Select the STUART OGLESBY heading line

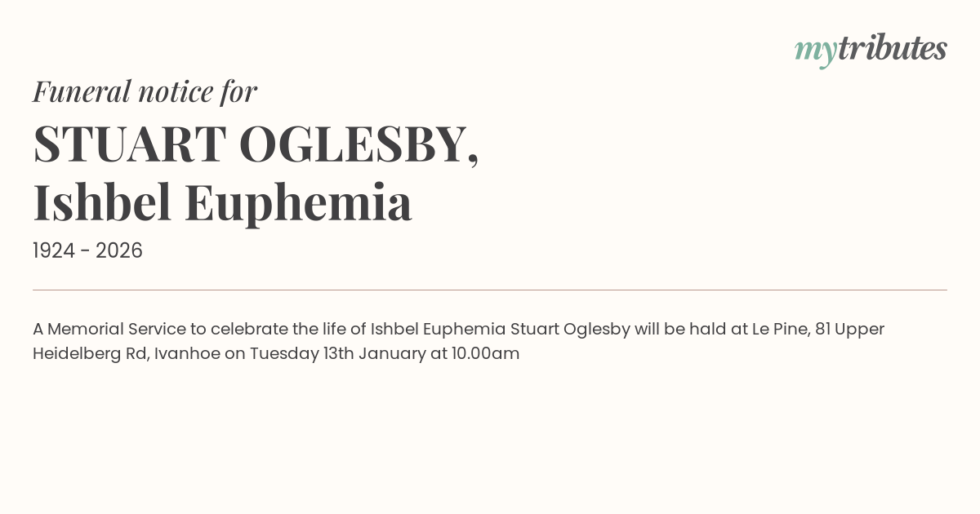click(x=256, y=144)
